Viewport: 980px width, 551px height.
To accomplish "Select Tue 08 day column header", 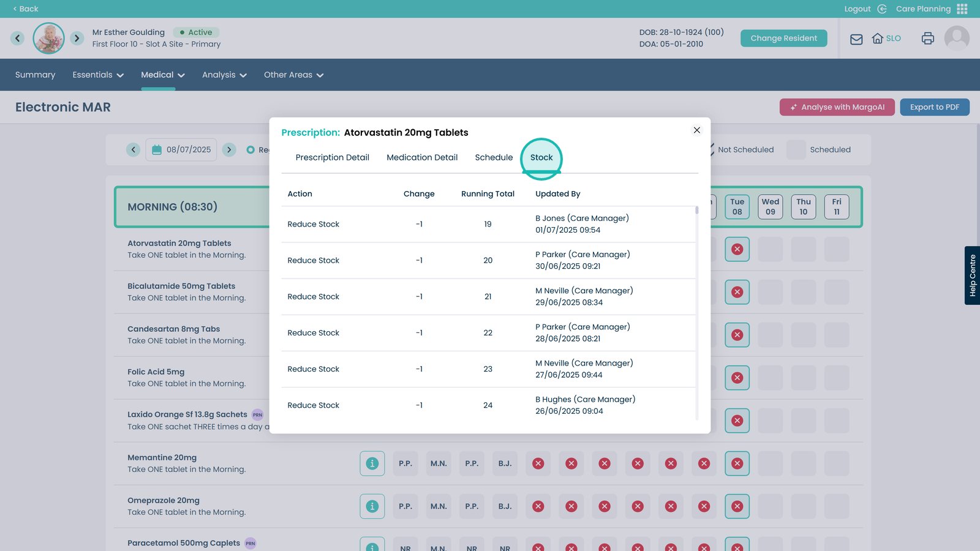I will click(x=737, y=207).
